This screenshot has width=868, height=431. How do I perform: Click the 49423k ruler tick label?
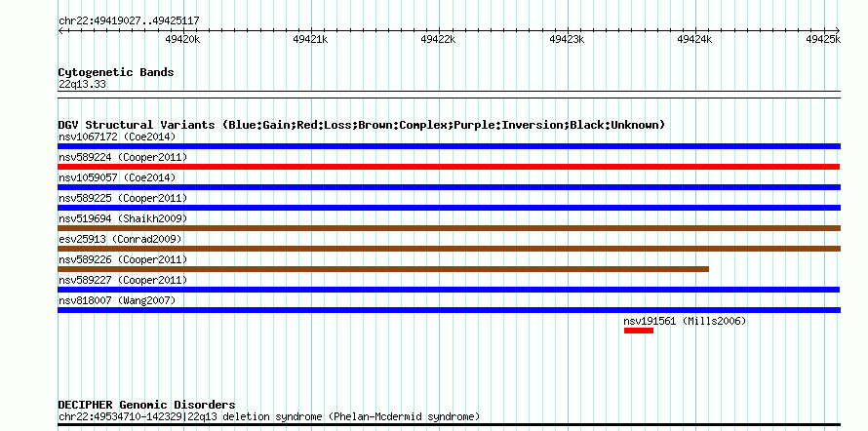[x=567, y=39]
